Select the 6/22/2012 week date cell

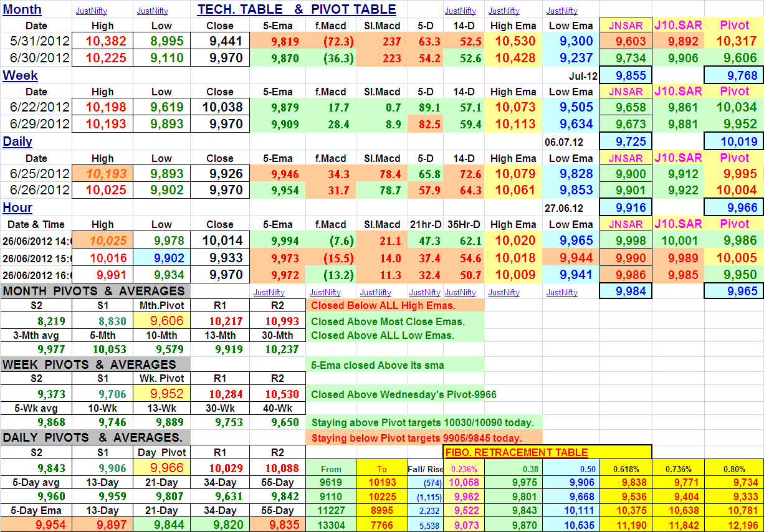[36, 107]
